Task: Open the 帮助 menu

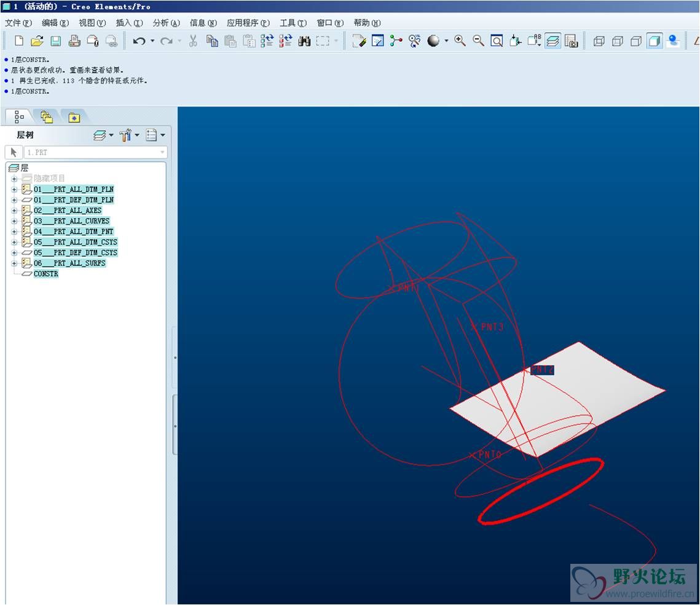Action: pyautogui.click(x=367, y=23)
